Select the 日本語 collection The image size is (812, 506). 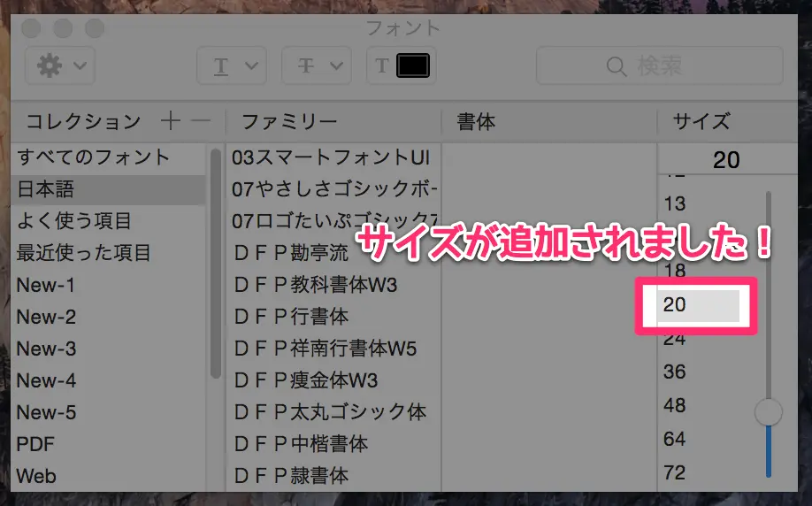[45, 189]
